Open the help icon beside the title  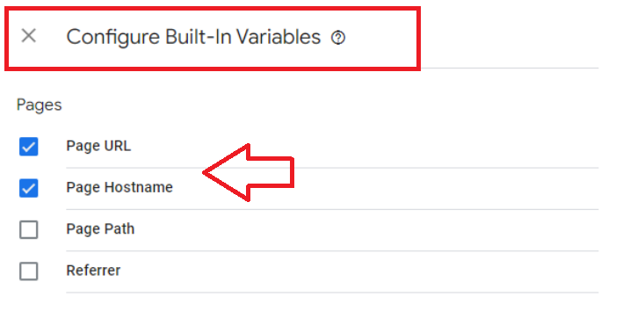tap(338, 38)
